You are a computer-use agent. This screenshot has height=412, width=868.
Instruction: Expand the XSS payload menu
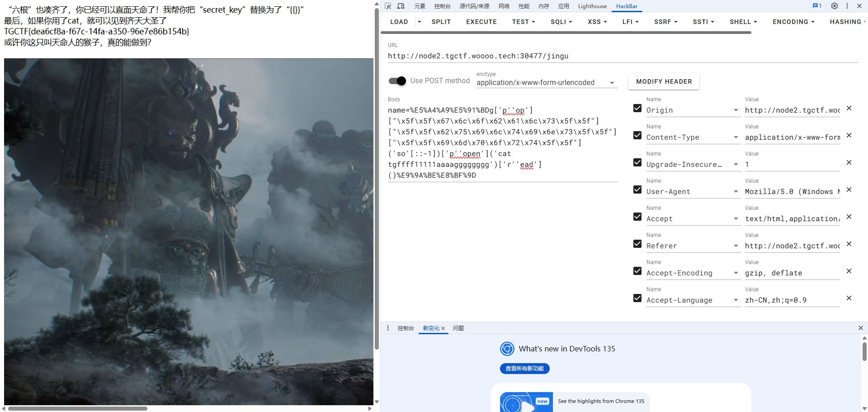tap(598, 22)
